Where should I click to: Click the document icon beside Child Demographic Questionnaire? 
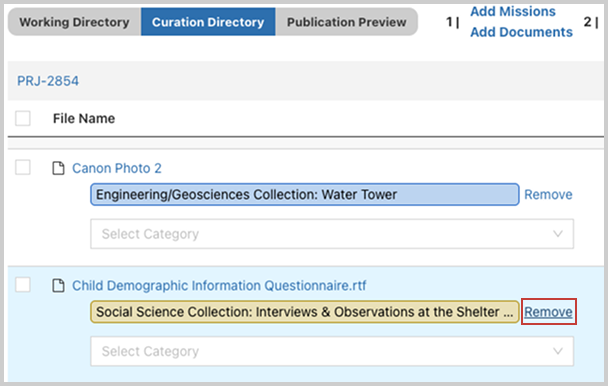(x=58, y=286)
